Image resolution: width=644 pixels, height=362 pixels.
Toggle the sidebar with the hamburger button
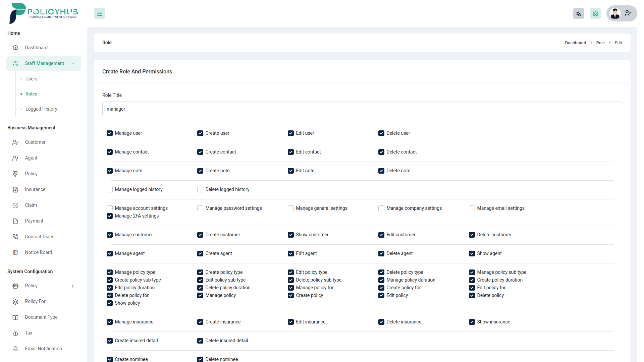coord(99,13)
